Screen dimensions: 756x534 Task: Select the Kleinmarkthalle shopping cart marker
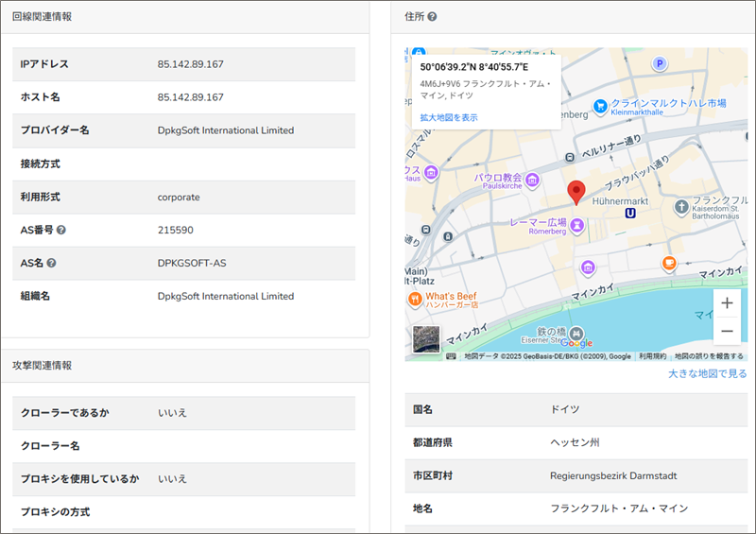[599, 106]
